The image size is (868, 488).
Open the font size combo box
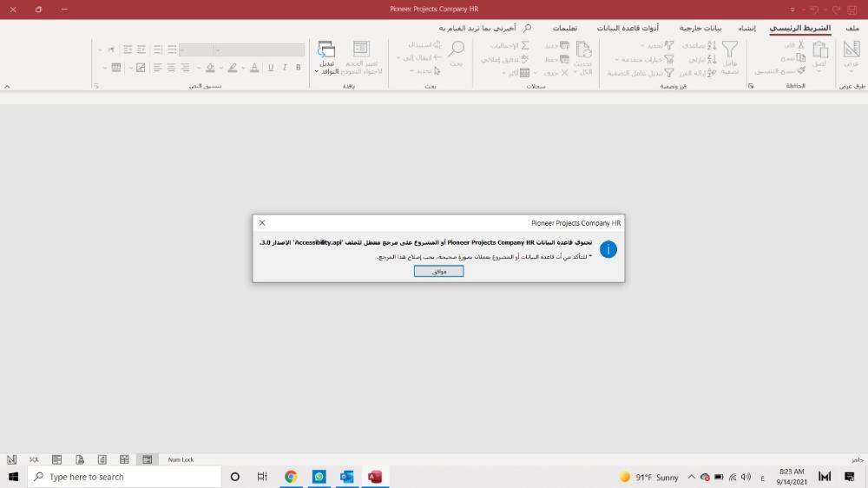tap(196, 49)
